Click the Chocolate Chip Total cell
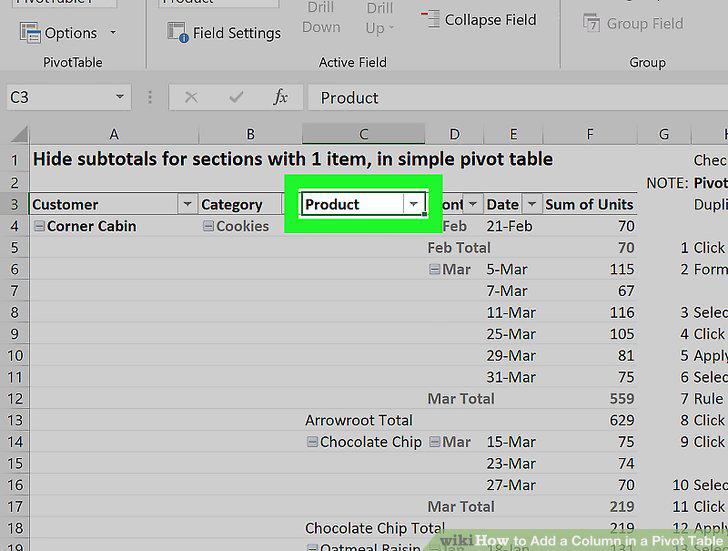Viewport: 728px width, 551px height. point(374,528)
